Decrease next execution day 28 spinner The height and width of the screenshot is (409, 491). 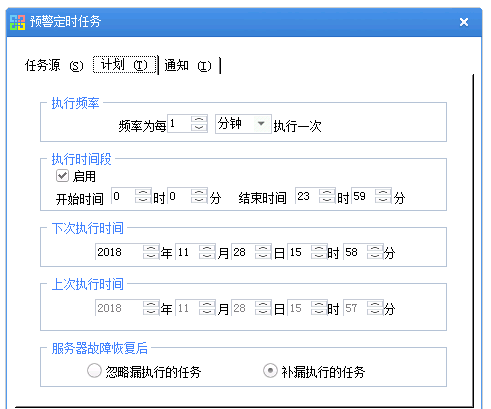tap(263, 256)
